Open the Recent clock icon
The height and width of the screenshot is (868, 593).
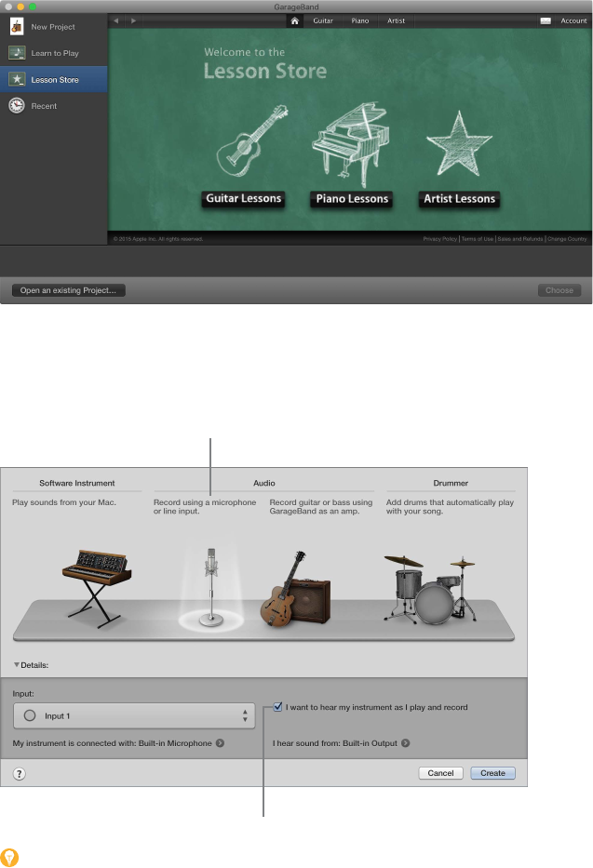[x=17, y=105]
